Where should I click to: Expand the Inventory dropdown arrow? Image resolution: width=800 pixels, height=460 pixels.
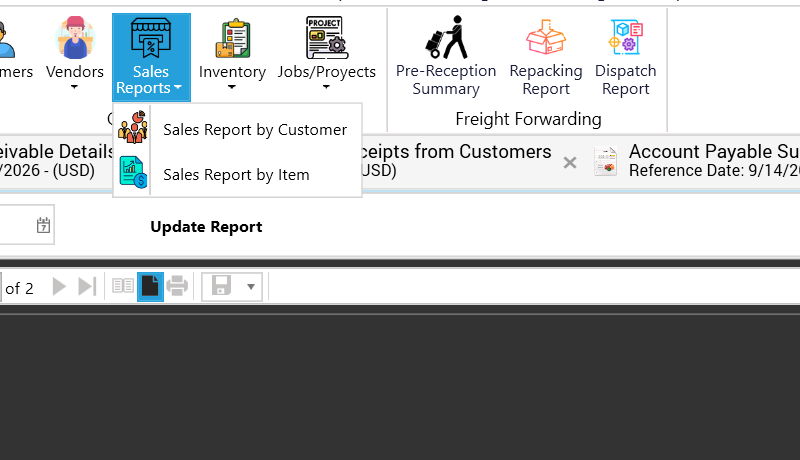232,87
